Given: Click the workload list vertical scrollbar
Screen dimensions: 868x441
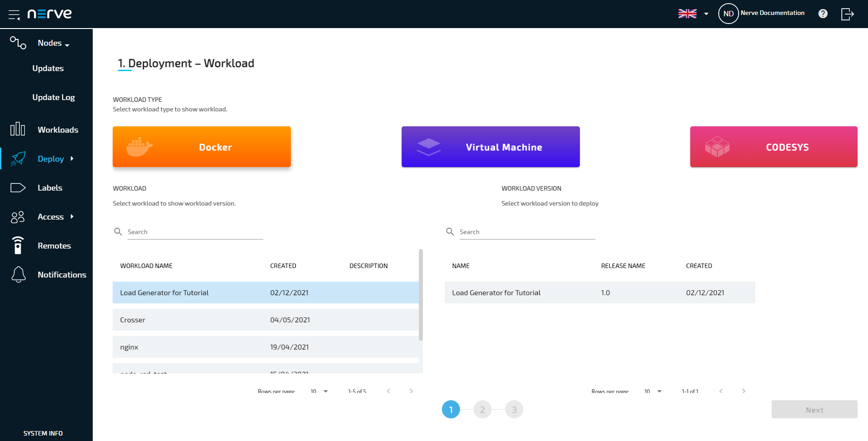Looking at the screenshot, I should (x=421, y=294).
